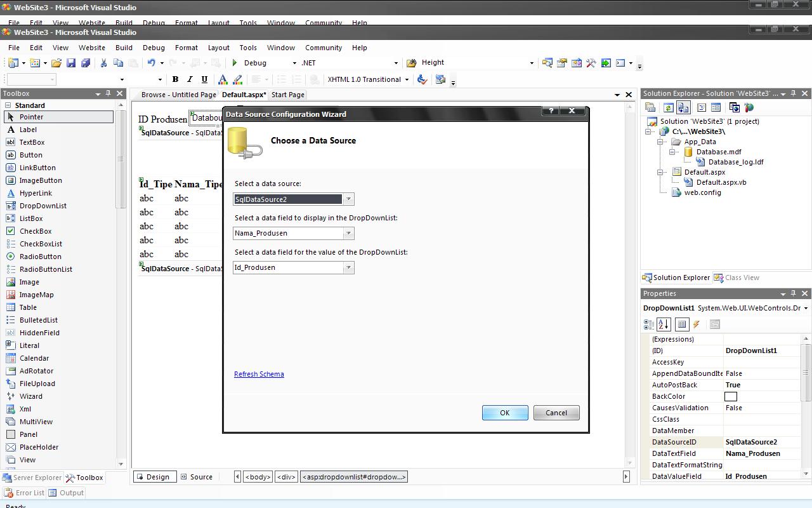Image resolution: width=812 pixels, height=508 pixels.
Task: Collapse the App_Data folder node
Action: 660,142
